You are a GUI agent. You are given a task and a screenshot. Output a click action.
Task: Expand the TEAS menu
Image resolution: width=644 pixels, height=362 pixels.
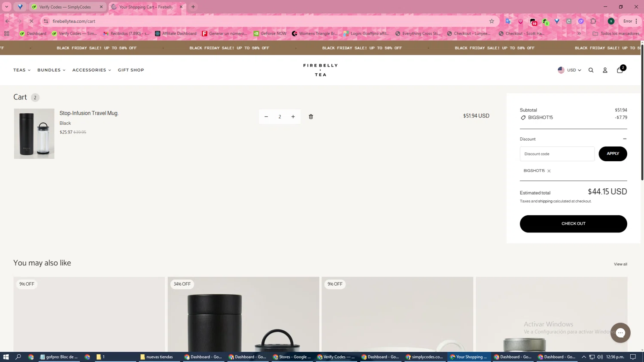point(22,70)
